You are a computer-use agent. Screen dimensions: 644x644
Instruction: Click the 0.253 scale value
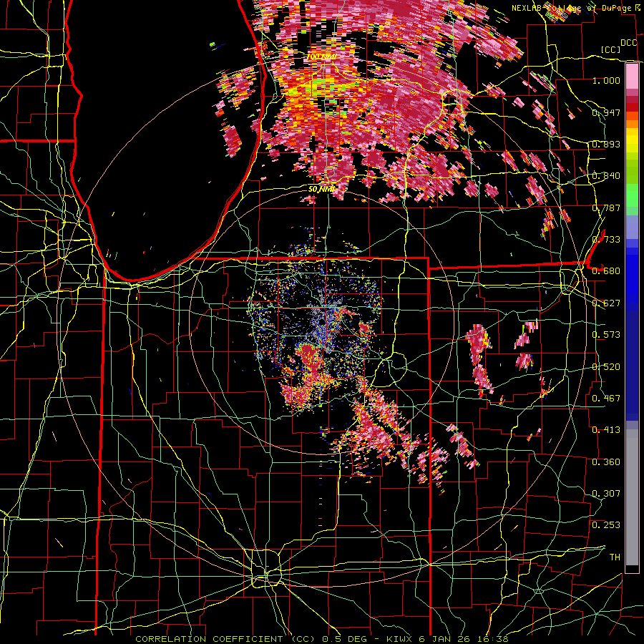coord(606,525)
